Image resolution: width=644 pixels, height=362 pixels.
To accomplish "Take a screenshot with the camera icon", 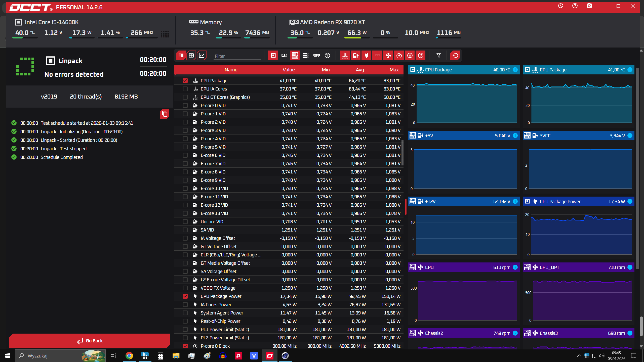I will [589, 6].
